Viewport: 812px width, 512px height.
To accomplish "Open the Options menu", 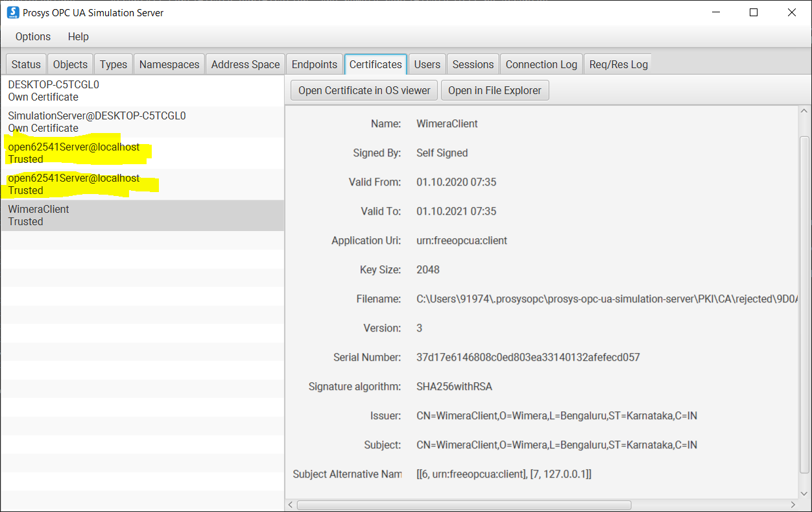I will 32,36.
